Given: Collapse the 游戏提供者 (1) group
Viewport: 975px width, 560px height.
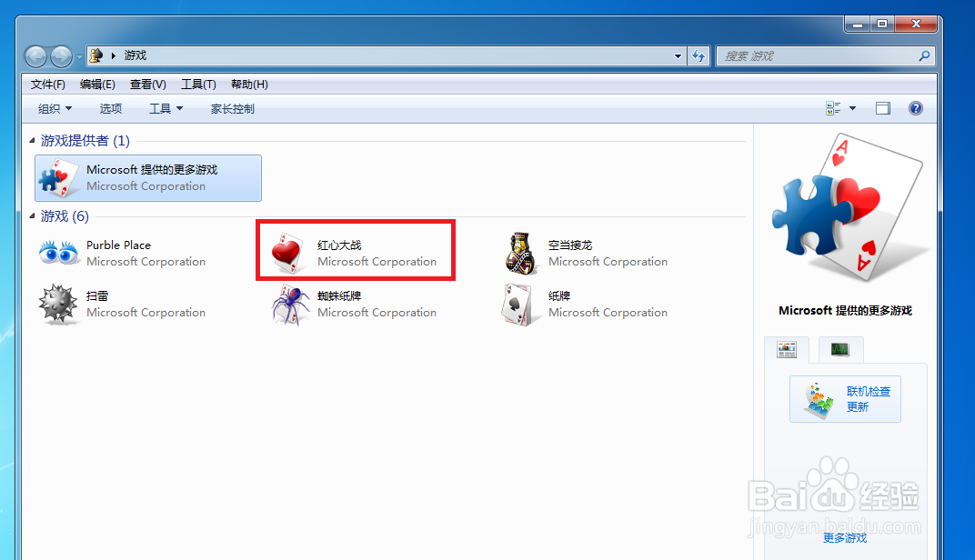Looking at the screenshot, I should coord(32,141).
